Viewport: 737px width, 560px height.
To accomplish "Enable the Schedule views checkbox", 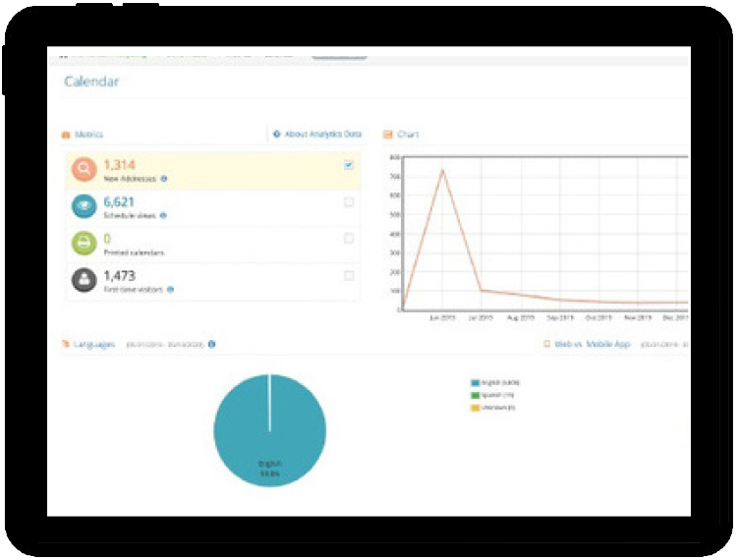I will tap(349, 202).
